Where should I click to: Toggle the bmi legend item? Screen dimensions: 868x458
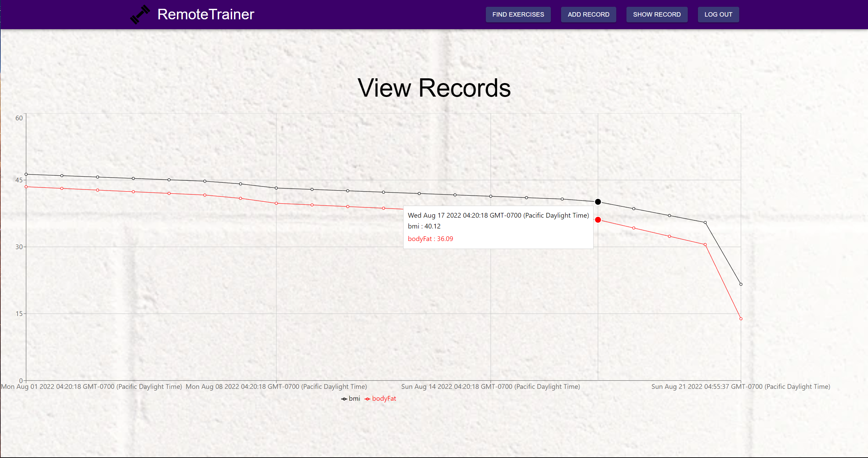(x=354, y=399)
